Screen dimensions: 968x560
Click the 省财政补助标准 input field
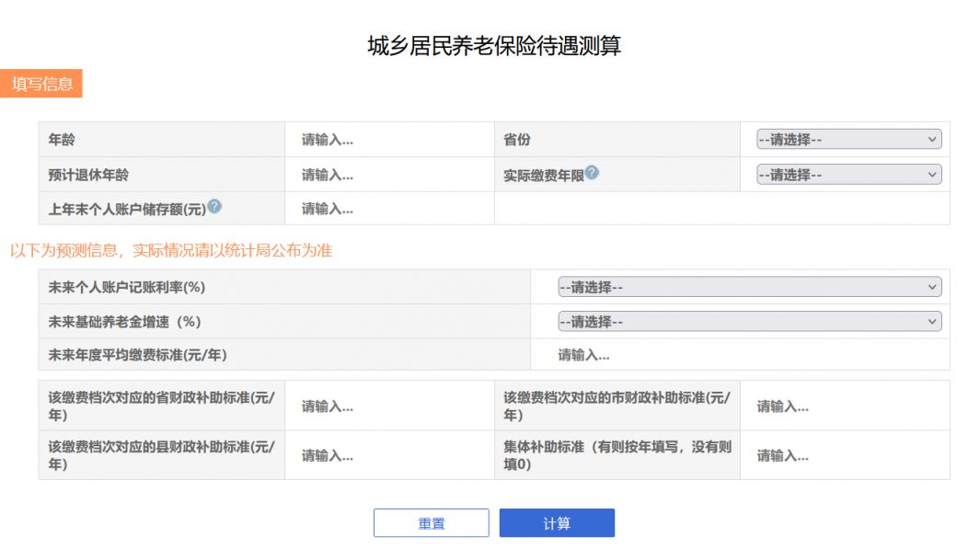click(386, 405)
